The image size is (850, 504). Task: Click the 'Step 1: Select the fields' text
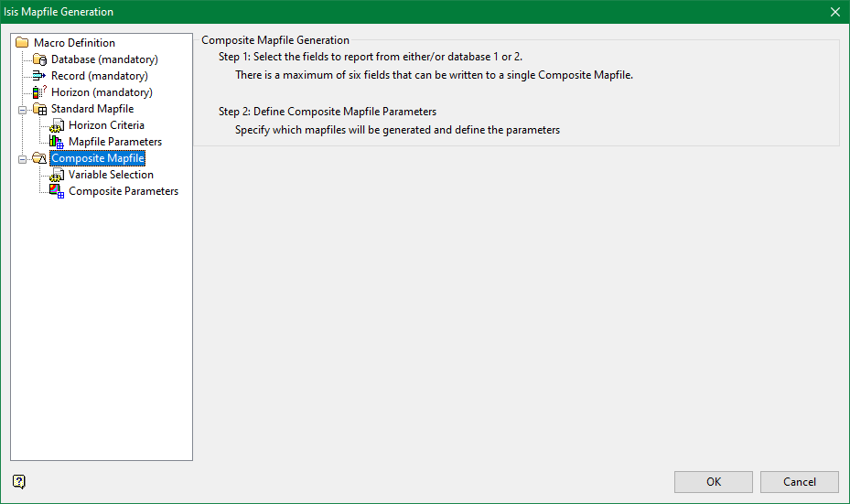(371, 57)
